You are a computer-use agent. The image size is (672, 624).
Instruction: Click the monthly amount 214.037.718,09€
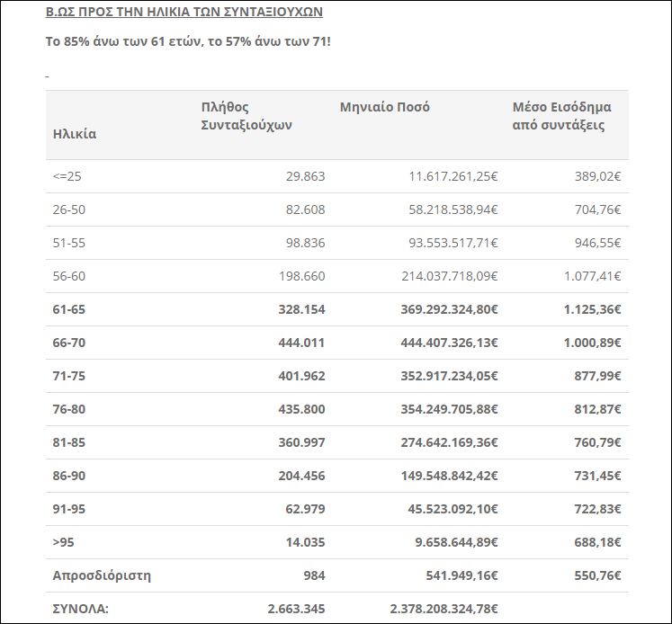click(x=449, y=277)
